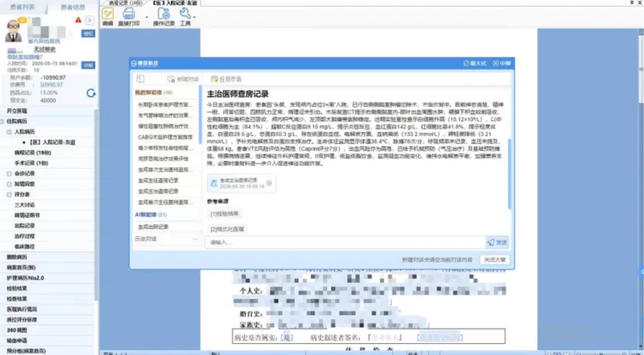Open 输血申请 in the left menu
Screen dimensions: 644x355
pyautogui.click(x=17, y=341)
